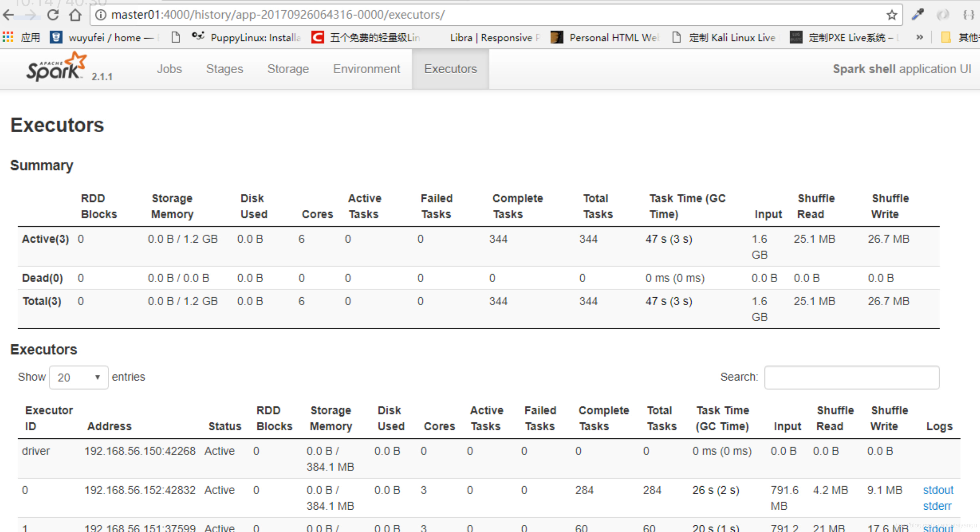Click the browser back arrow
Viewport: 980px width, 532px height.
click(x=8, y=15)
